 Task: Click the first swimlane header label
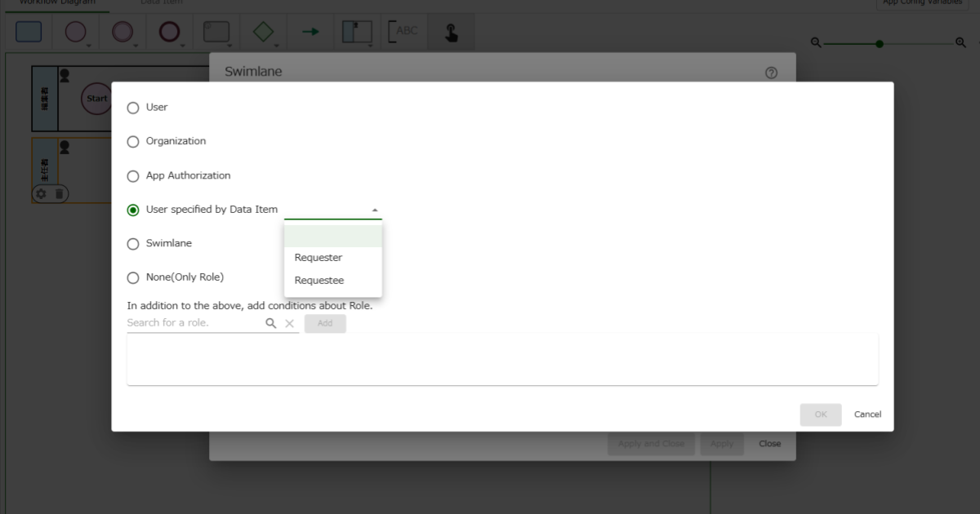45,99
